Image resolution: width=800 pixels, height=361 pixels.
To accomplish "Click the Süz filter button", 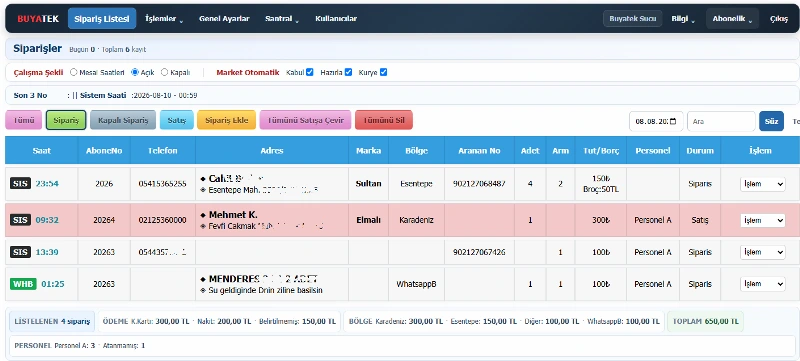I will 771,121.
